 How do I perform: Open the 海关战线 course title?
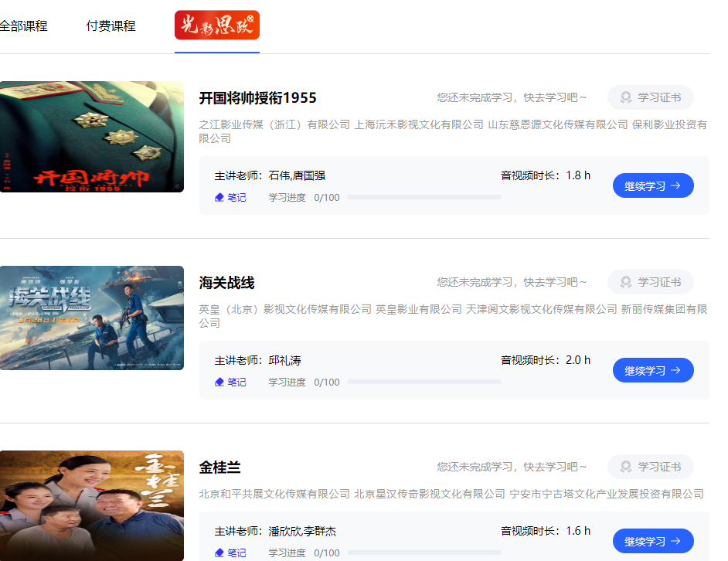click(226, 283)
